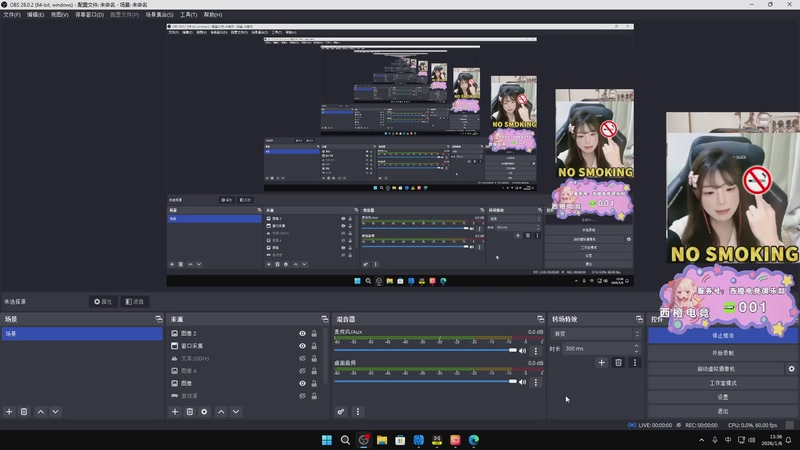Pop out the Scenes dock panel
Viewport: 800px width, 450px height.
159,319
